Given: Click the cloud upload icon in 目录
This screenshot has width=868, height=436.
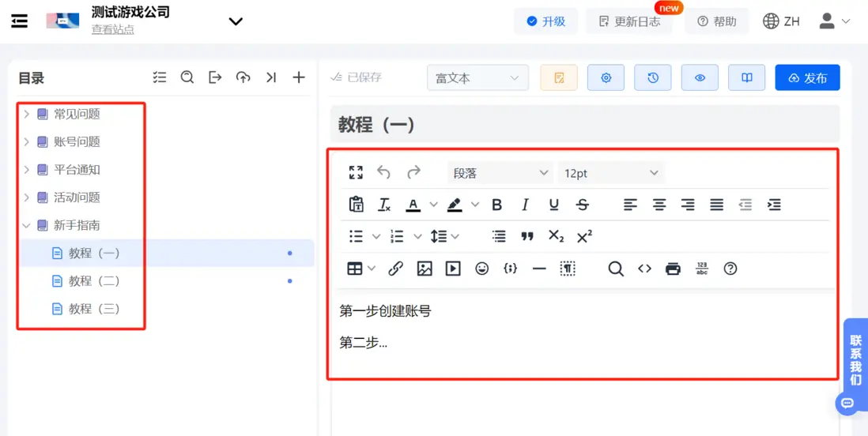Looking at the screenshot, I should click(243, 77).
